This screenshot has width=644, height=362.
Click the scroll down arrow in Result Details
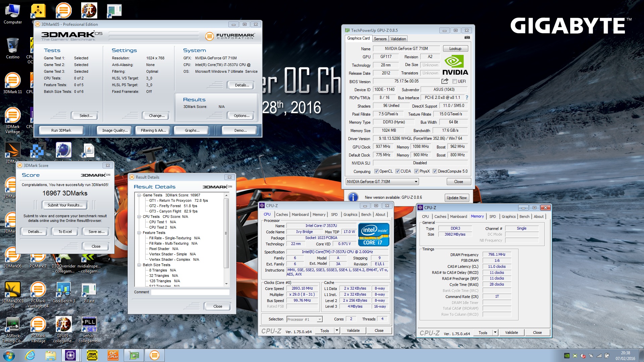[226, 284]
